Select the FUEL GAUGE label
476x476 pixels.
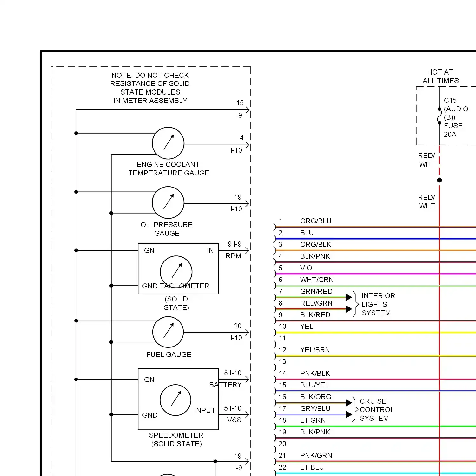(169, 354)
